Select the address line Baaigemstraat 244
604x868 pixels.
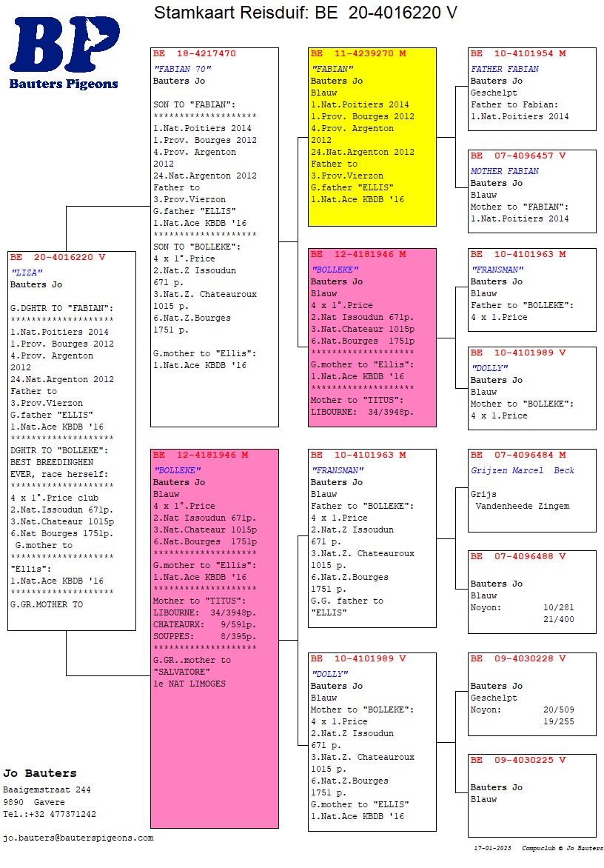47,790
